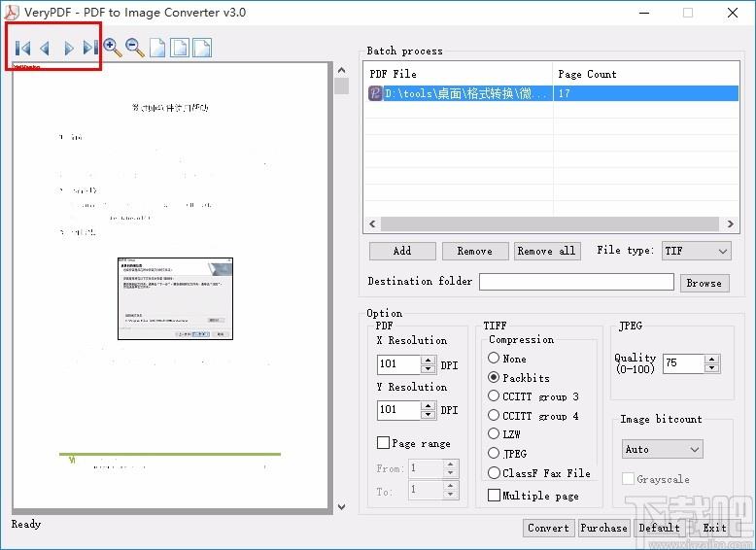This screenshot has width=756, height=550.
Task: Click the Remove all button
Action: point(547,251)
